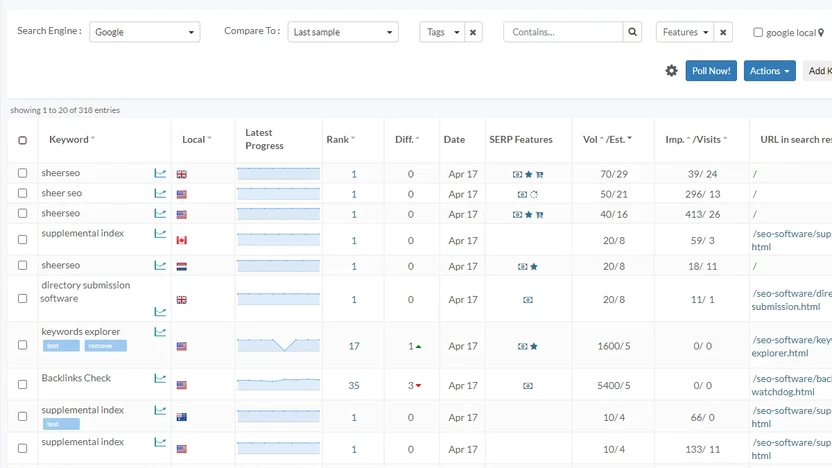Click the Backlinks Check progress sparkline
Viewport: 832px width, 468px height.
coord(279,384)
